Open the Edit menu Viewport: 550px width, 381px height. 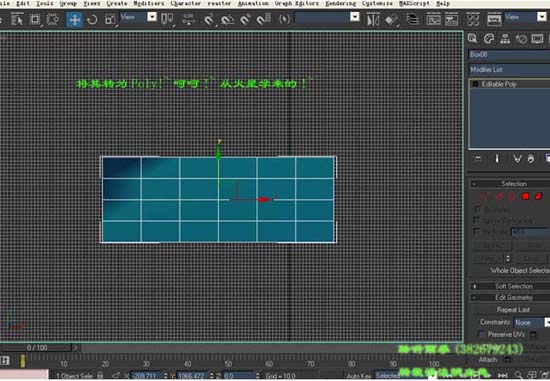pos(23,4)
